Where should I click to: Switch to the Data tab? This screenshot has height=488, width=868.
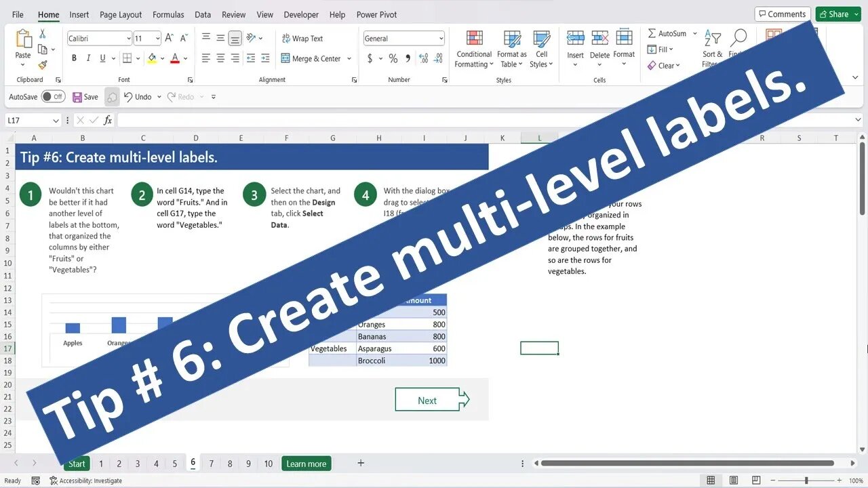(x=203, y=14)
